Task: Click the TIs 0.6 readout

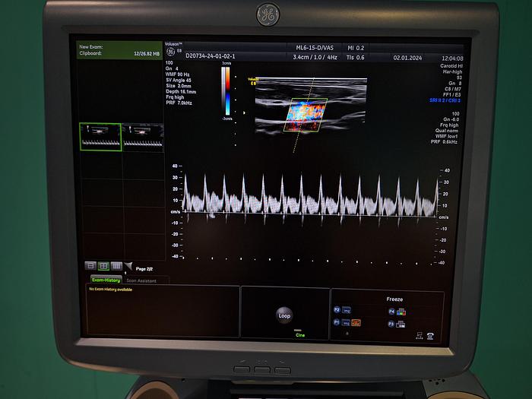Action: (355, 58)
